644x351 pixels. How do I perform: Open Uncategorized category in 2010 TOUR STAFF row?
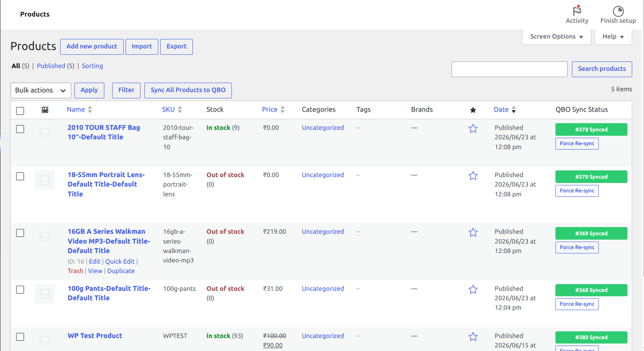pos(323,127)
